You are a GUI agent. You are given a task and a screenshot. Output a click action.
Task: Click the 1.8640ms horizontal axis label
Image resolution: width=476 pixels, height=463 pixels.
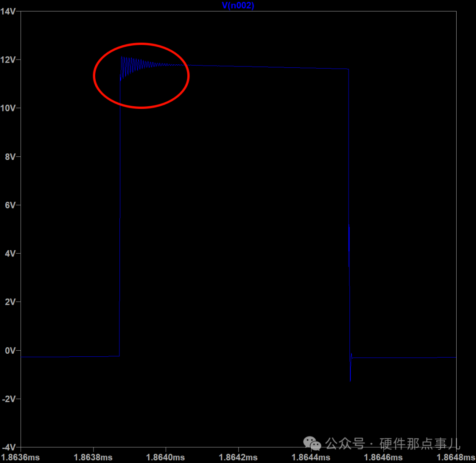[166, 457]
